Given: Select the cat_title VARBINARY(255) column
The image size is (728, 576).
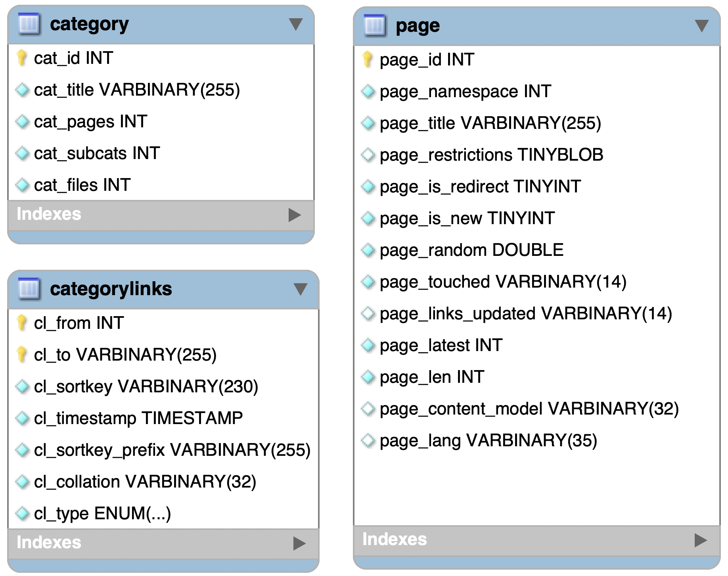Looking at the screenshot, I should (x=161, y=90).
